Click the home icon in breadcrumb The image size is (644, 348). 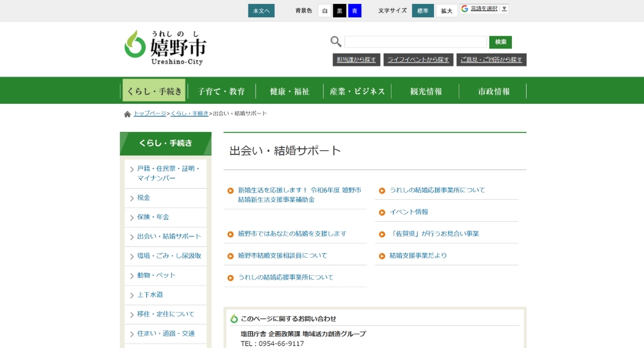128,114
